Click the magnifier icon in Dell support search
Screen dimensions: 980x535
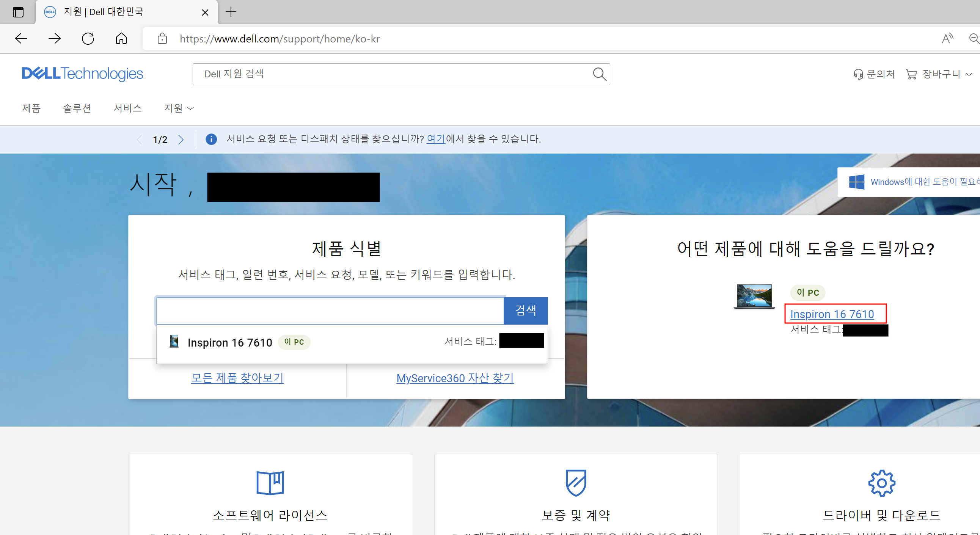(599, 74)
